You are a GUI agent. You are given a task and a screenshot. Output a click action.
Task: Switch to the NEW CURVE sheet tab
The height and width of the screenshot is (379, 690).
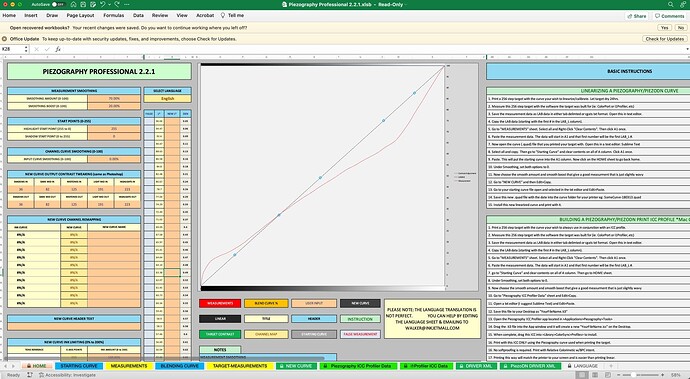pos(296,366)
